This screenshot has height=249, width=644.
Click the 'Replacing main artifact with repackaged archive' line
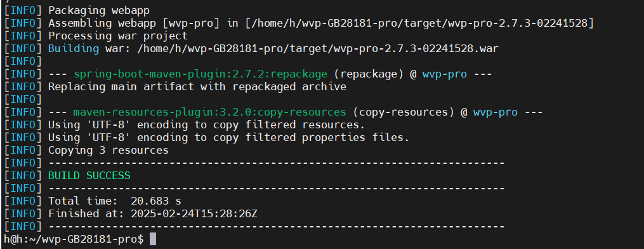click(x=197, y=87)
